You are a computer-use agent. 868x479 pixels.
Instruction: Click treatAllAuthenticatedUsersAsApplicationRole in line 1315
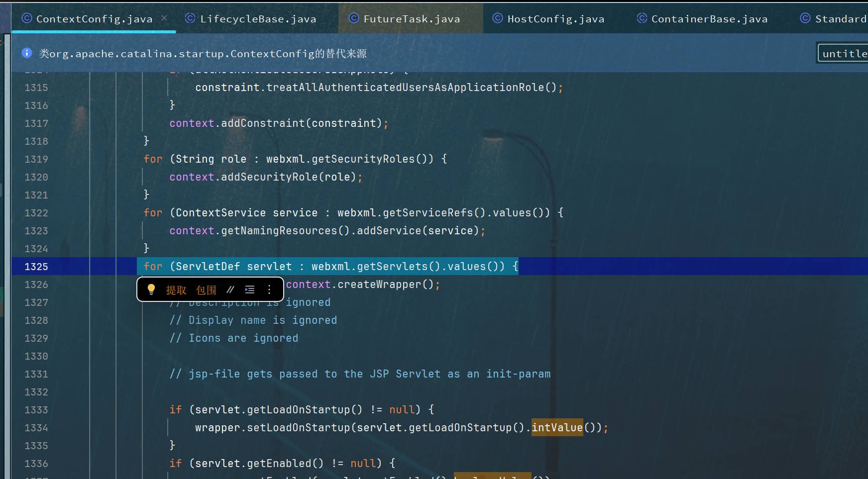click(405, 88)
